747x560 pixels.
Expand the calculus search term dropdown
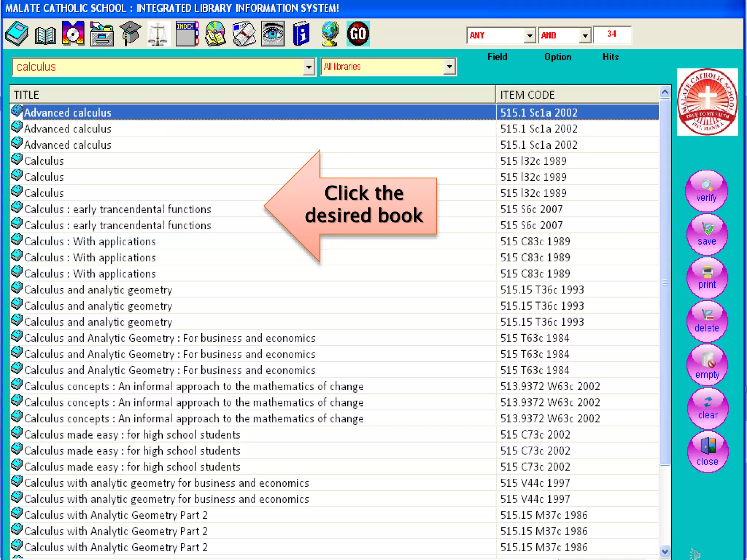pyautogui.click(x=309, y=67)
